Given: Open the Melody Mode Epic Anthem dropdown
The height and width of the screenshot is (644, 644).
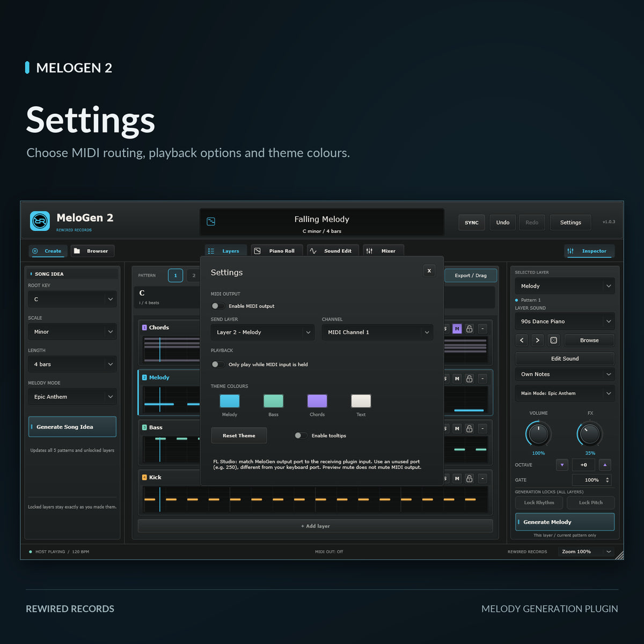Looking at the screenshot, I should pyautogui.click(x=72, y=397).
